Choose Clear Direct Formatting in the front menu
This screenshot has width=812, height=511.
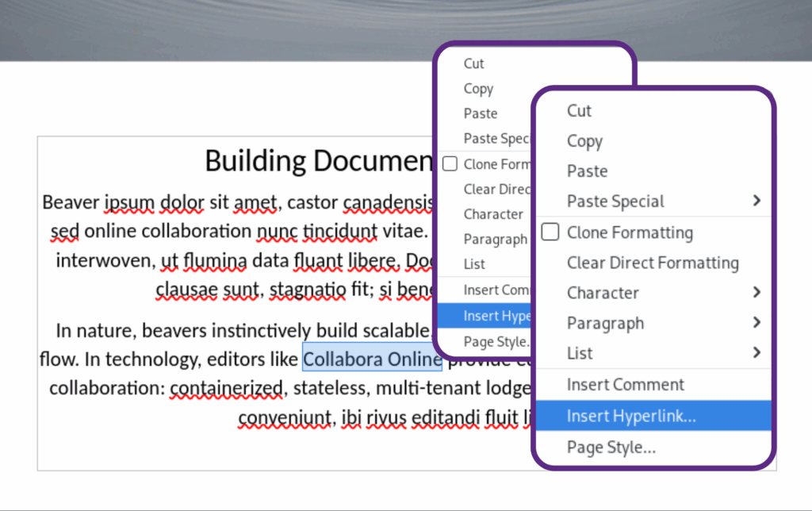click(652, 263)
